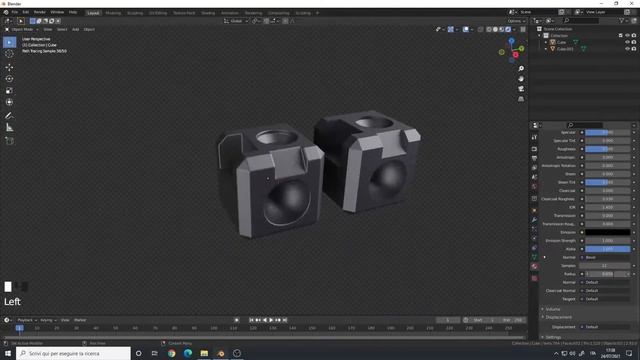Adjust the Alpha slider
Screen dimensions: 640x360
click(x=607, y=249)
